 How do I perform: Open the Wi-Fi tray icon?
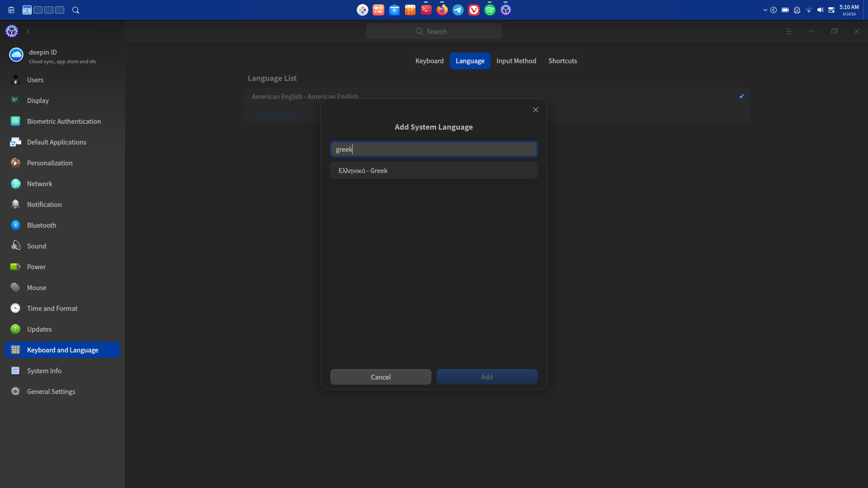pos(809,10)
